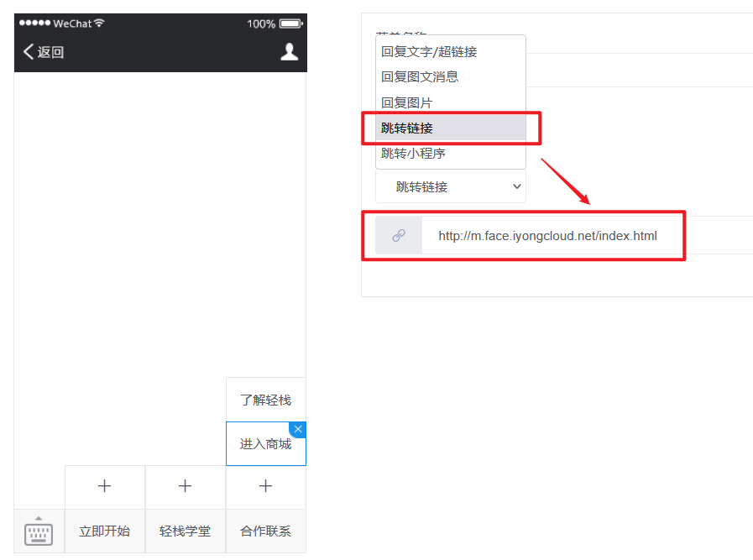This screenshot has width=753, height=560.
Task: Click the WeChat carrier label in status bar
Action: coord(72,24)
